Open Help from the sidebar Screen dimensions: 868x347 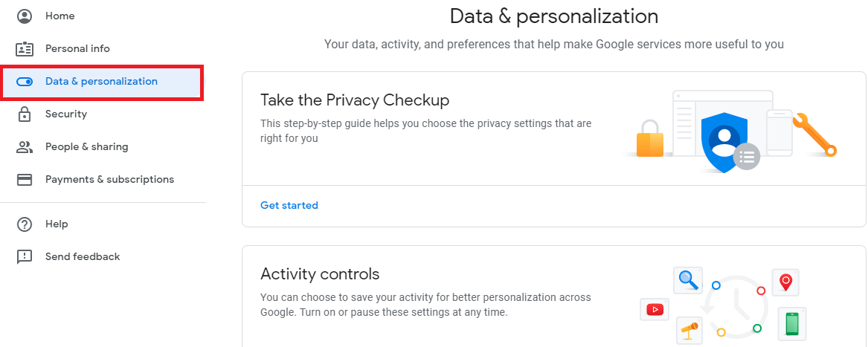point(57,224)
